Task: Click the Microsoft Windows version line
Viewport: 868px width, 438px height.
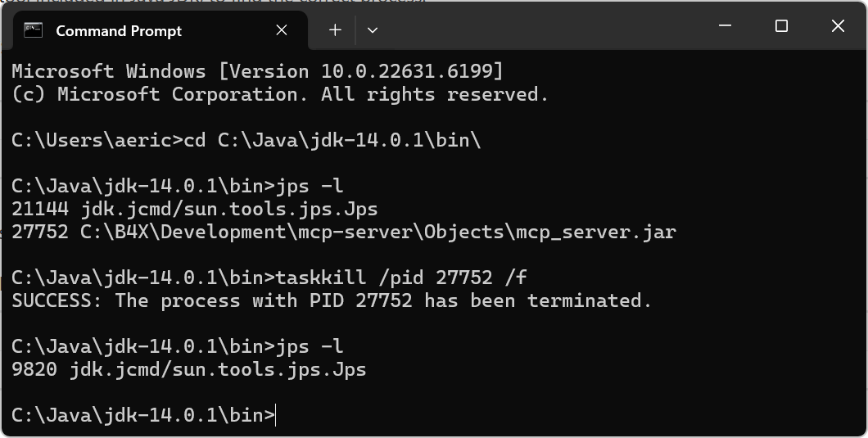Action: click(x=257, y=71)
